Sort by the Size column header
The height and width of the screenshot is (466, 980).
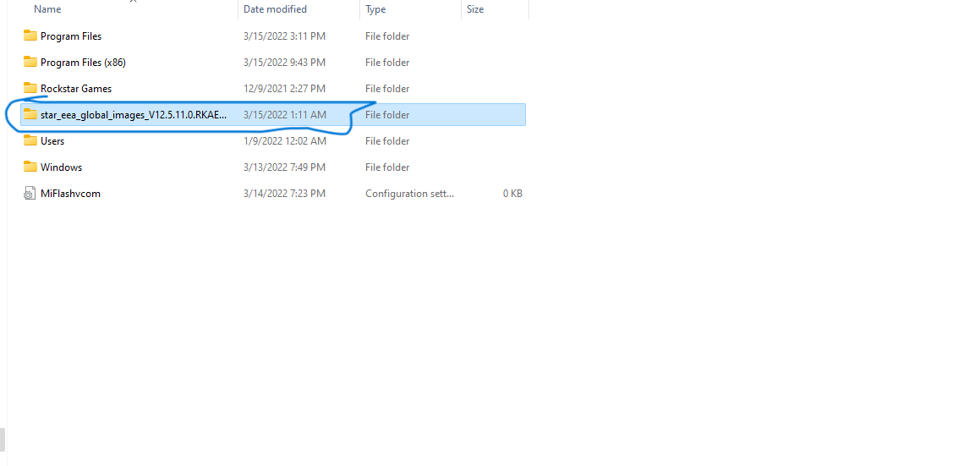(x=475, y=9)
